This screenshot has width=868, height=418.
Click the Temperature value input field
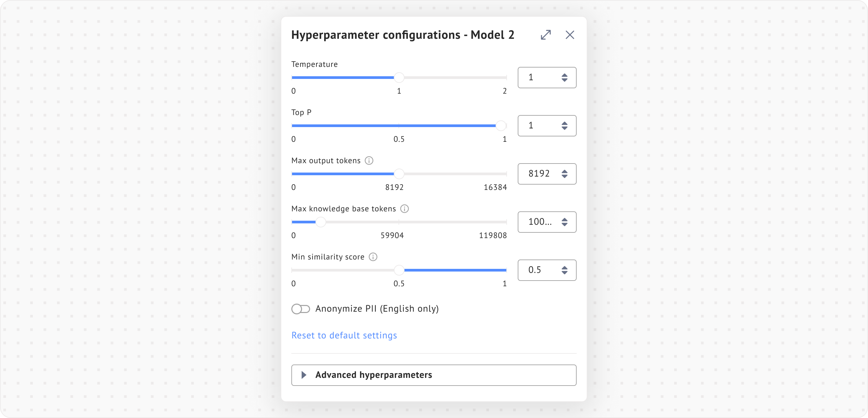click(538, 78)
